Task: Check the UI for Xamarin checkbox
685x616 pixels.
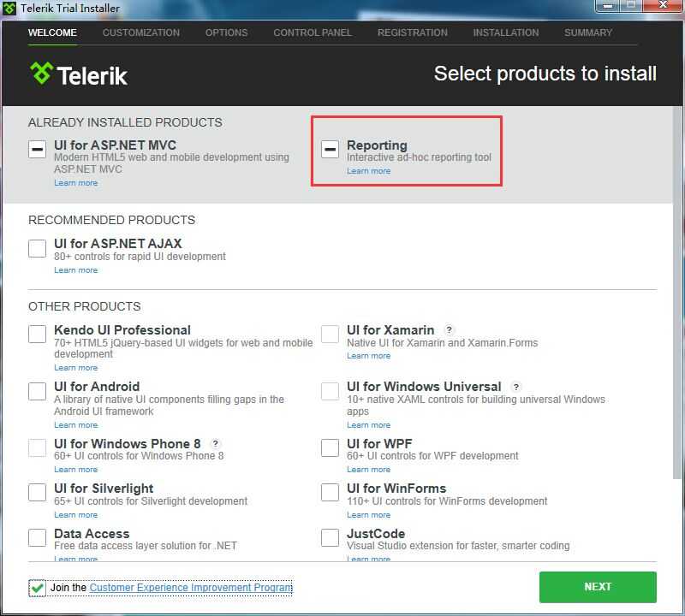Action: pyautogui.click(x=330, y=334)
